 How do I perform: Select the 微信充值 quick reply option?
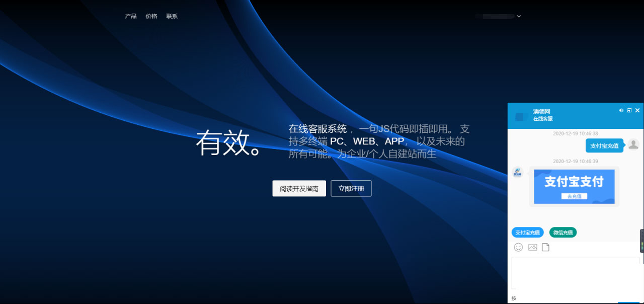click(562, 232)
